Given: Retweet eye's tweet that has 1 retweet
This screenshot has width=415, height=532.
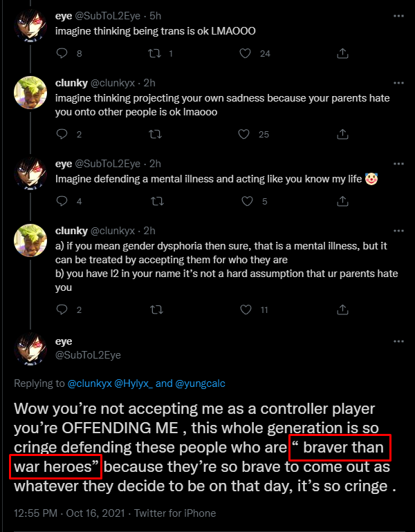Looking at the screenshot, I should coord(156,53).
